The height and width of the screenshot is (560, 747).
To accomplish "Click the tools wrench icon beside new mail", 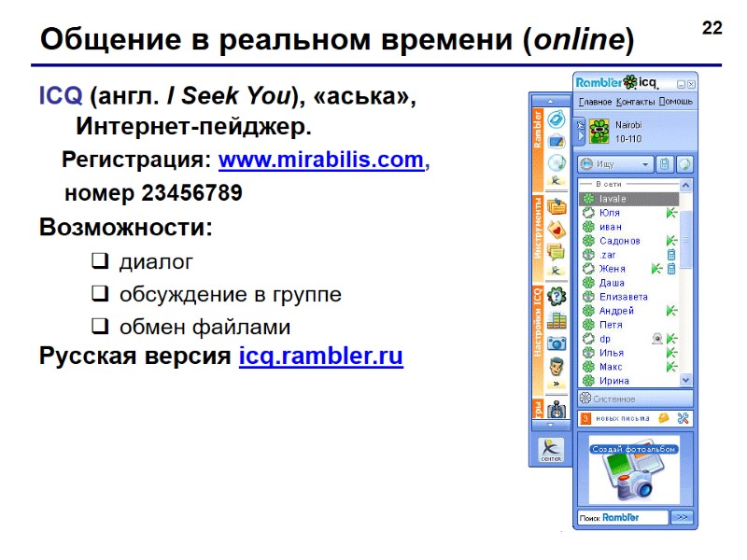I will [684, 418].
